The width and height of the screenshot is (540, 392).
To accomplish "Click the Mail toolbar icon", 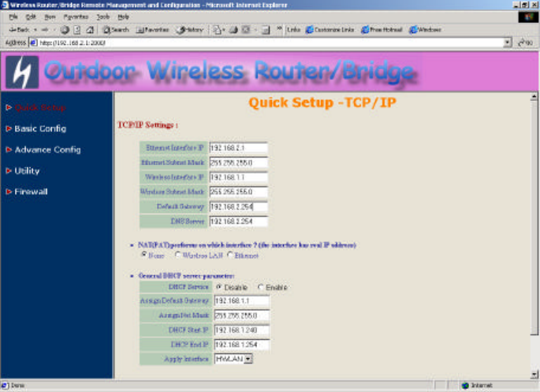I will tap(217, 30).
